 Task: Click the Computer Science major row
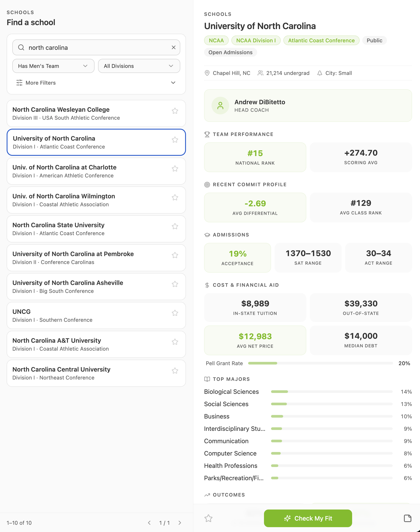[308, 453]
